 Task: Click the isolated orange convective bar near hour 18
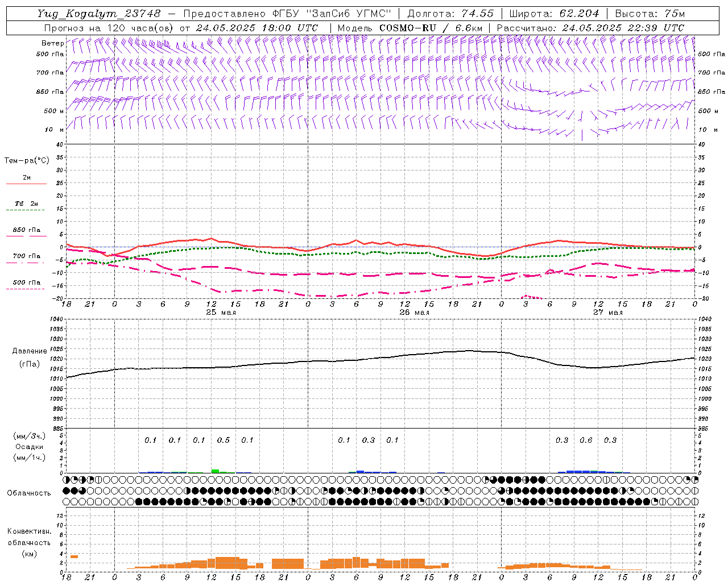pos(74,556)
